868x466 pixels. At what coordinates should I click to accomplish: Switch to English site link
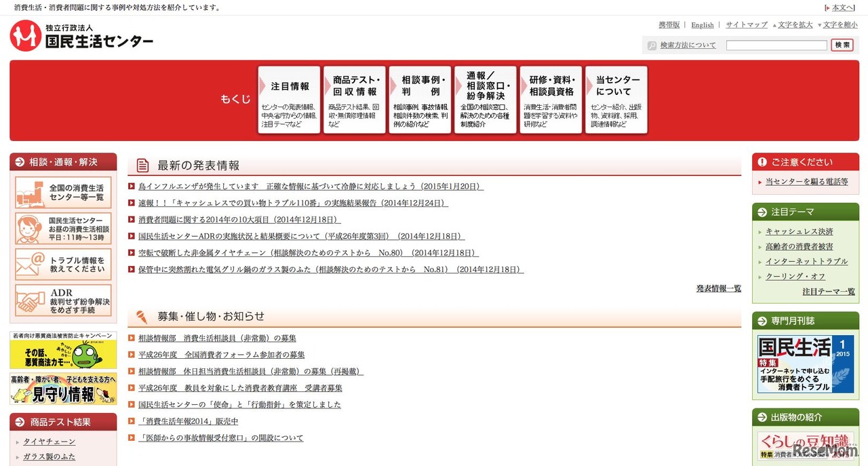(x=703, y=25)
